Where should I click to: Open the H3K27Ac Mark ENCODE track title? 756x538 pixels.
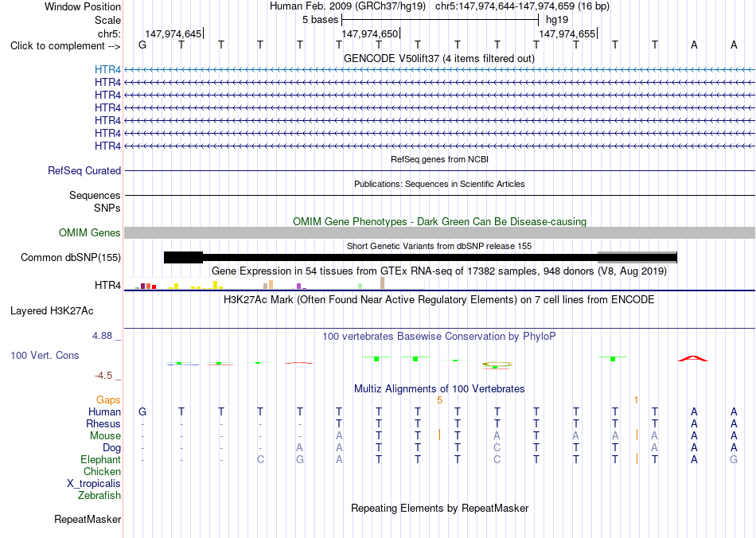439,300
